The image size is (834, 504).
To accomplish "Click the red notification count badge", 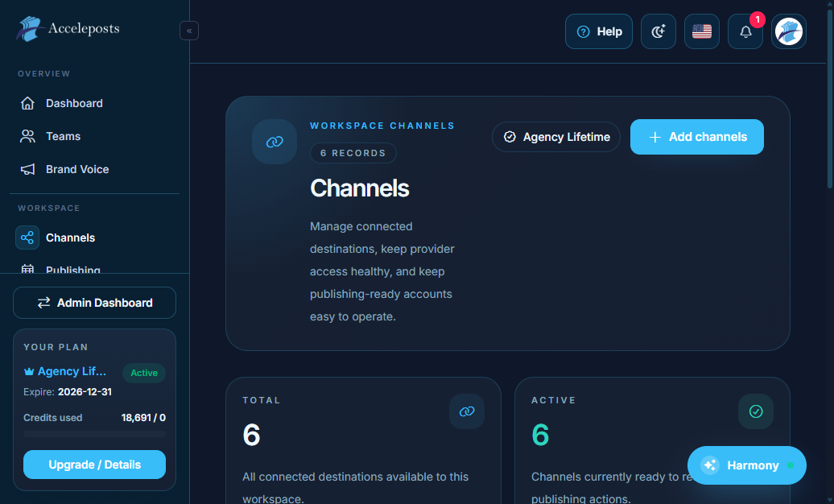I will coord(758,19).
